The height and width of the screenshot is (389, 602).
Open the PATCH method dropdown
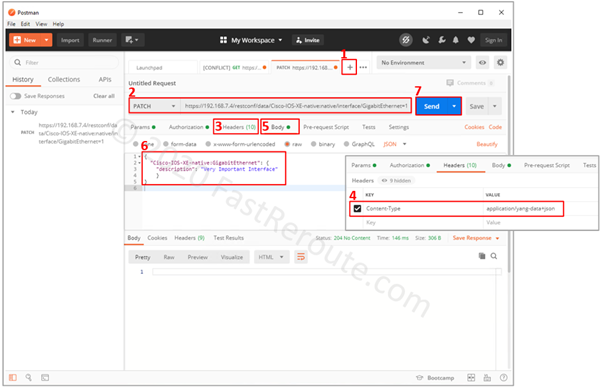coord(155,106)
